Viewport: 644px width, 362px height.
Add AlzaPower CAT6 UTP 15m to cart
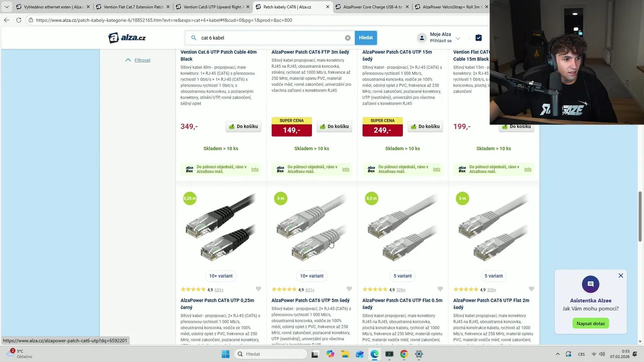(x=425, y=127)
